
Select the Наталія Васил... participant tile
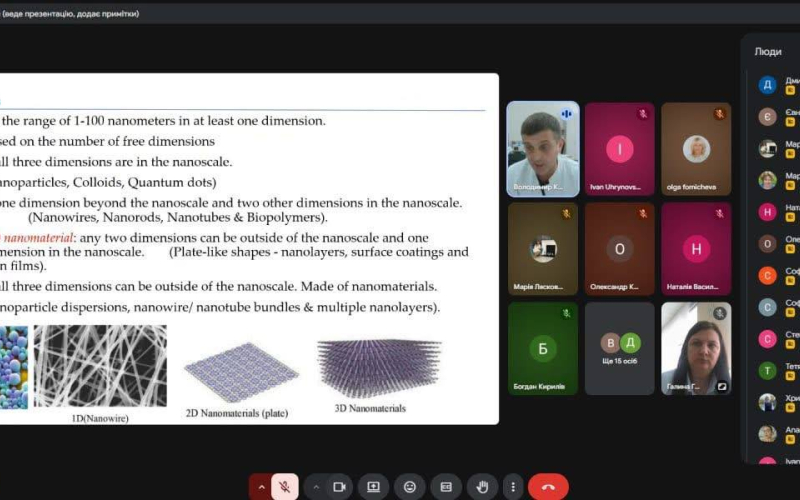696,249
